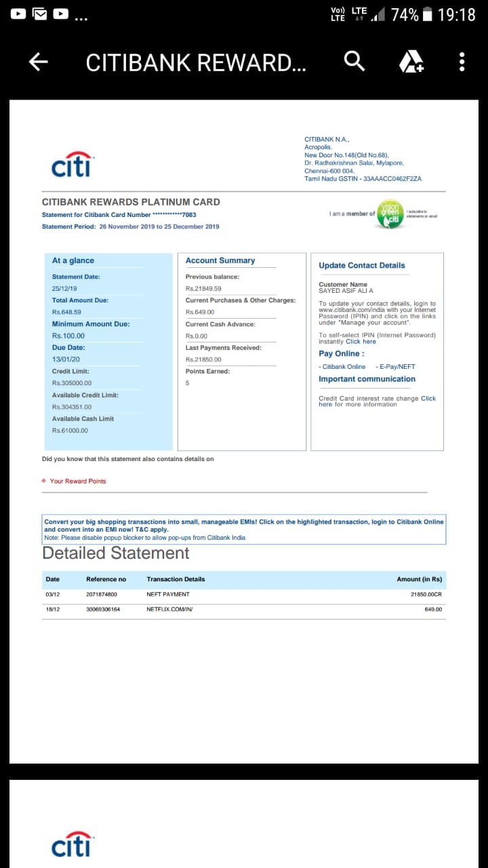Tap the Last Payments Received Rs.21850.00 value

pyautogui.click(x=203, y=359)
